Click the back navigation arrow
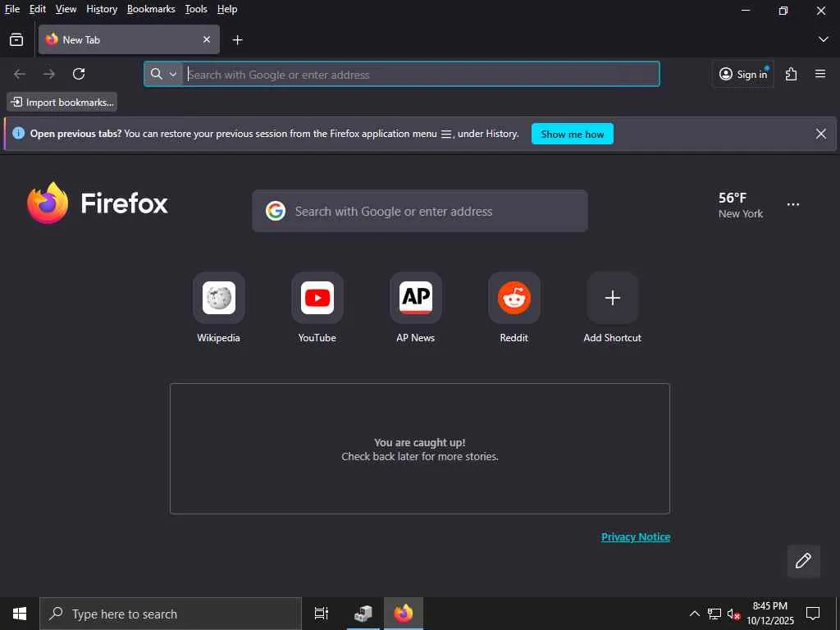The image size is (840, 630). pos(20,74)
